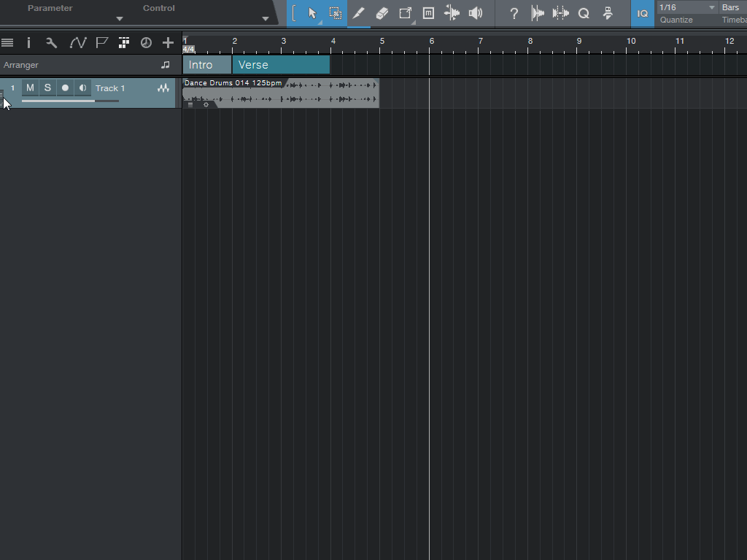This screenshot has height=560, width=747.
Task: Toggle the IQ input quantize button
Action: click(642, 13)
